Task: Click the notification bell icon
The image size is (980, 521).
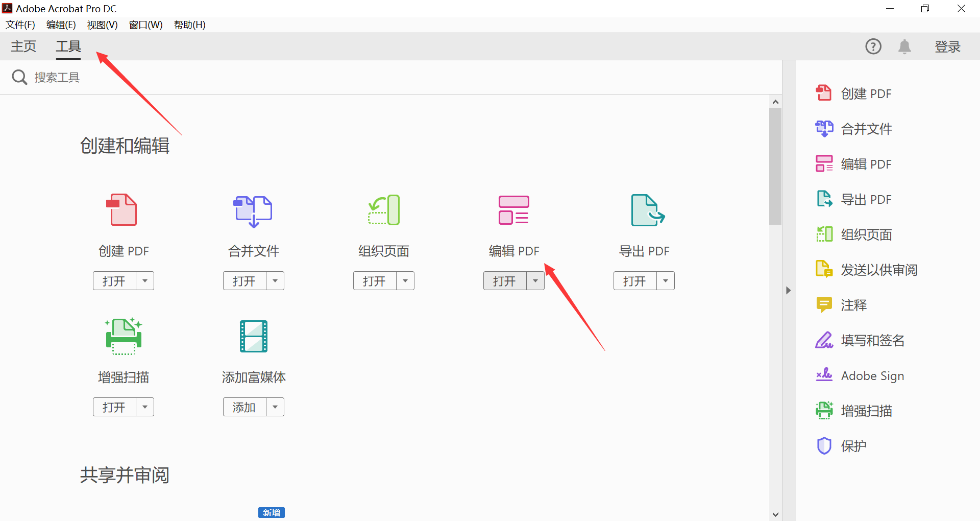Action: point(904,46)
